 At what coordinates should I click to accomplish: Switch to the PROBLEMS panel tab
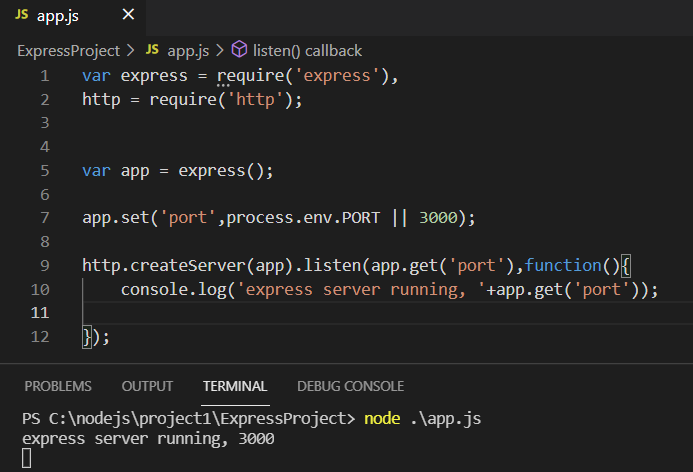pyautogui.click(x=58, y=386)
